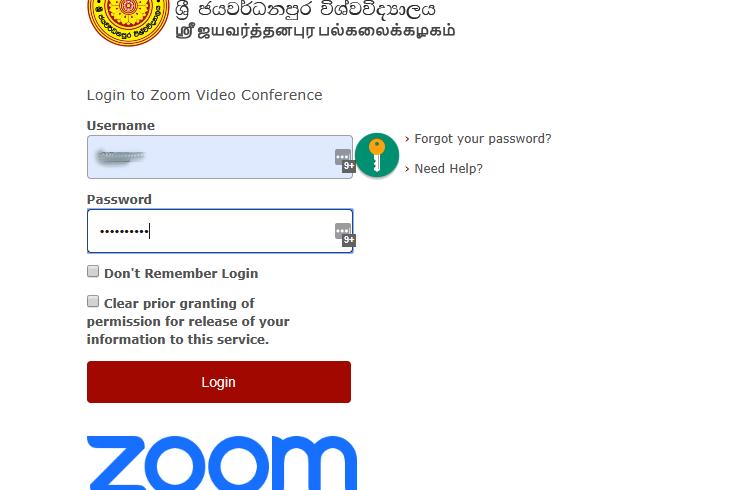Click the password manager icon in Password field
Viewport: 736px width, 490px height.
point(345,235)
